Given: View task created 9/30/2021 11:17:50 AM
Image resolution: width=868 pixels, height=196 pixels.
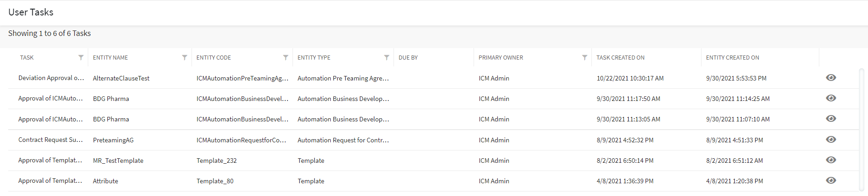Looking at the screenshot, I should click(831, 98).
